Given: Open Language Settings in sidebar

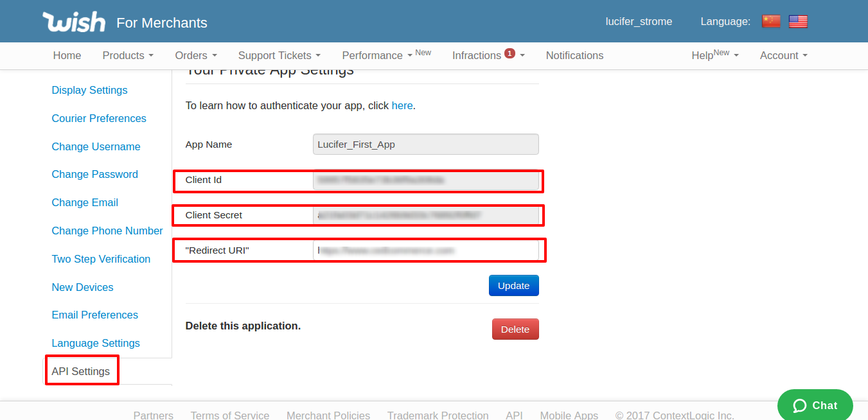Looking at the screenshot, I should (96, 344).
